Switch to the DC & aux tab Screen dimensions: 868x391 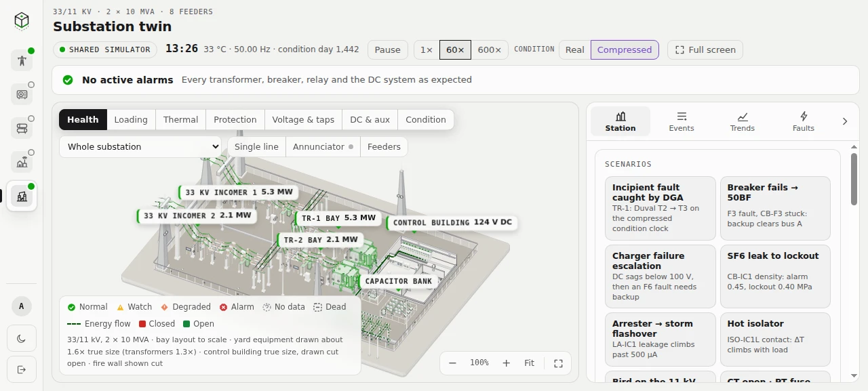(370, 119)
